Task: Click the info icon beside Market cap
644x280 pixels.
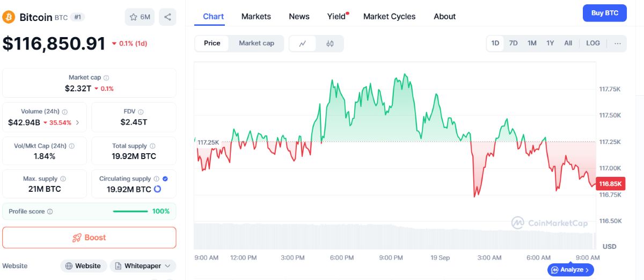Action: pos(106,78)
